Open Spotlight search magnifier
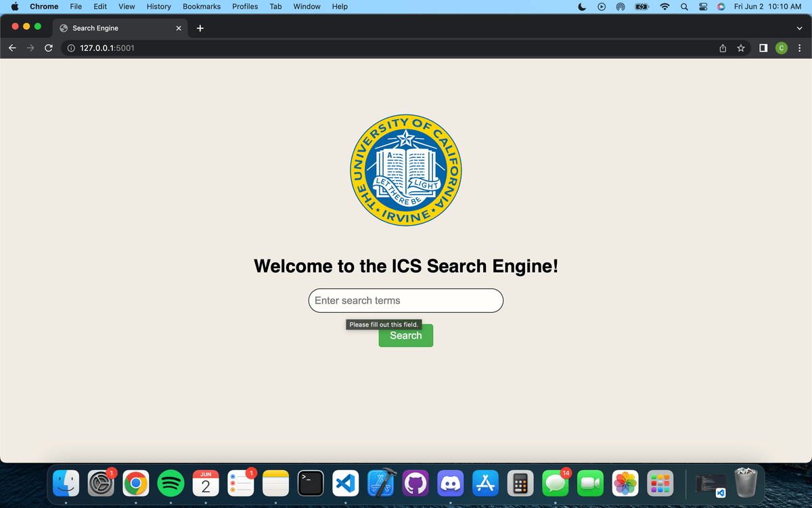The height and width of the screenshot is (508, 812). coord(685,7)
